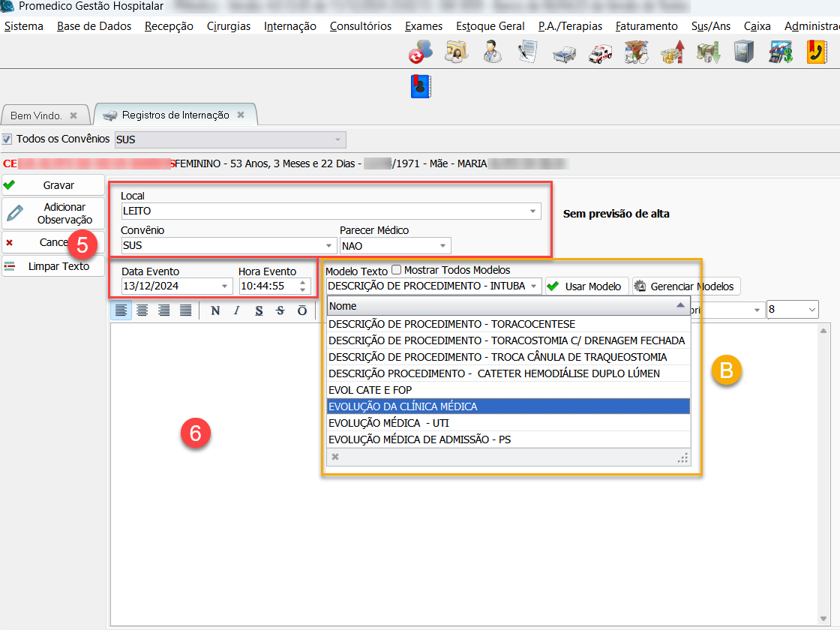Uncheck the Todos os Convênios checkbox
Image resolution: width=840 pixels, height=630 pixels.
click(7, 139)
